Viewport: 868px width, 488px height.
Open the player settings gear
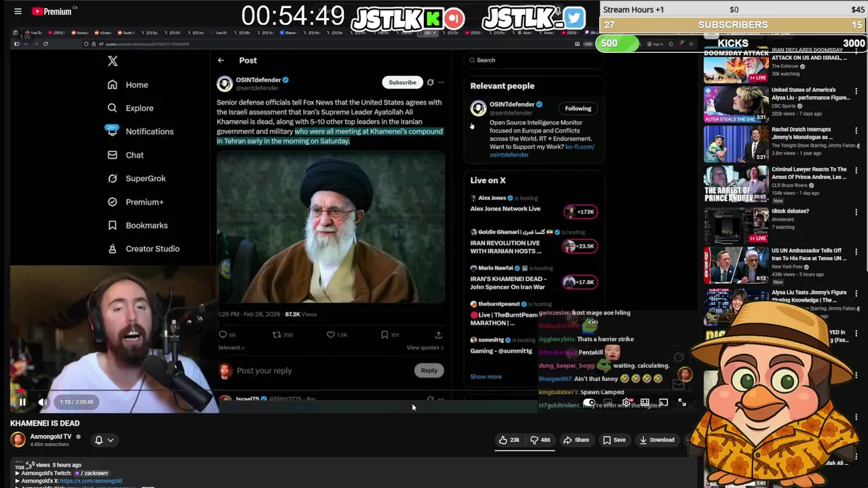coord(627,403)
